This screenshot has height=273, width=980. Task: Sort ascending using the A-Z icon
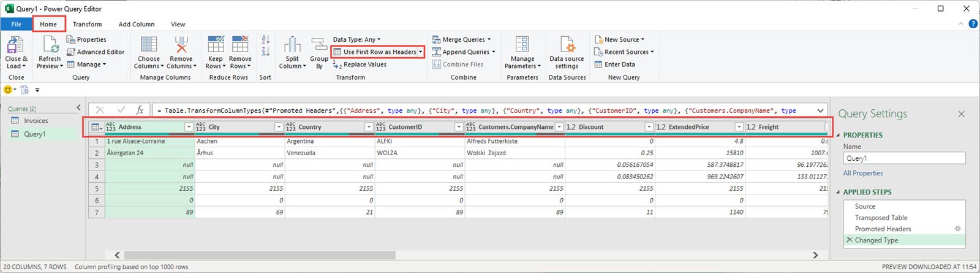(x=266, y=40)
